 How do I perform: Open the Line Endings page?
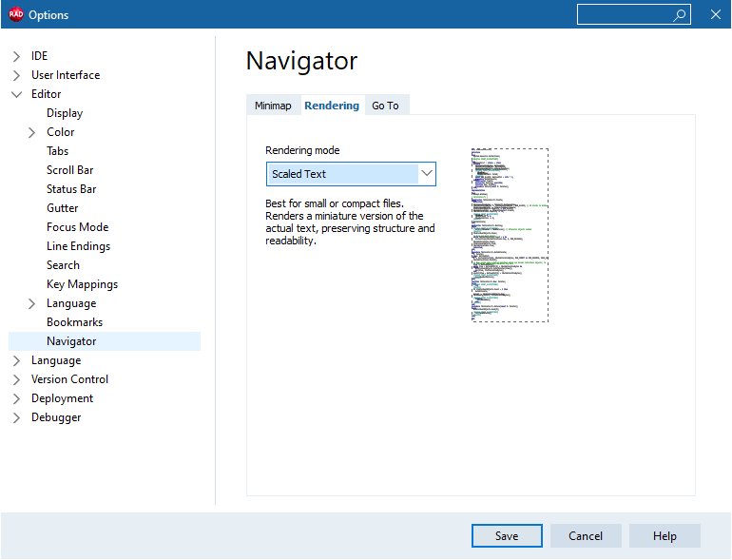click(x=78, y=246)
